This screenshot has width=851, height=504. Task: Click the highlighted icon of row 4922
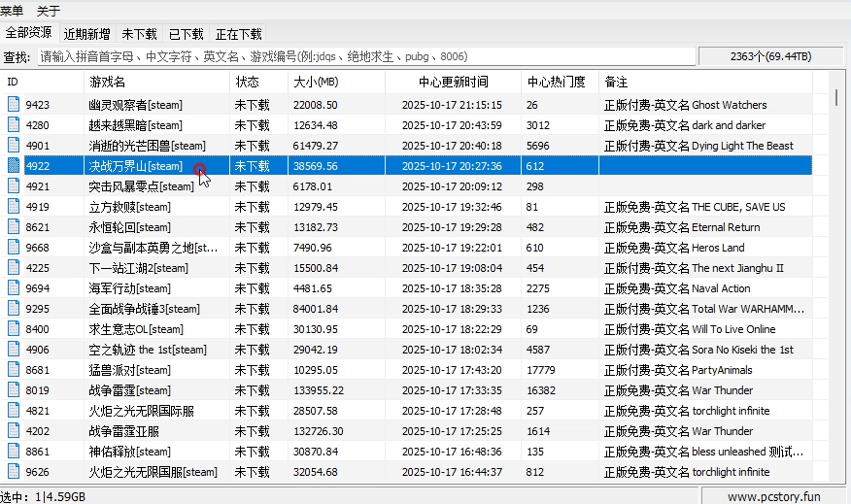14,165
